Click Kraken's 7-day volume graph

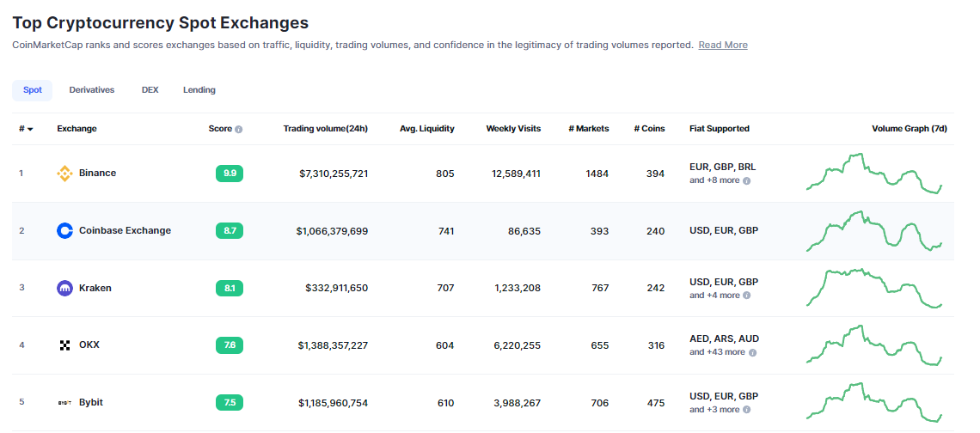873,288
